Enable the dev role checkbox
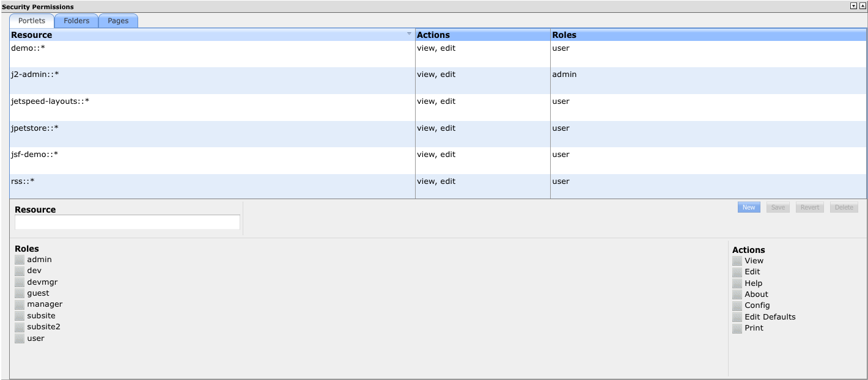This screenshot has height=380, width=868. pyautogui.click(x=20, y=271)
